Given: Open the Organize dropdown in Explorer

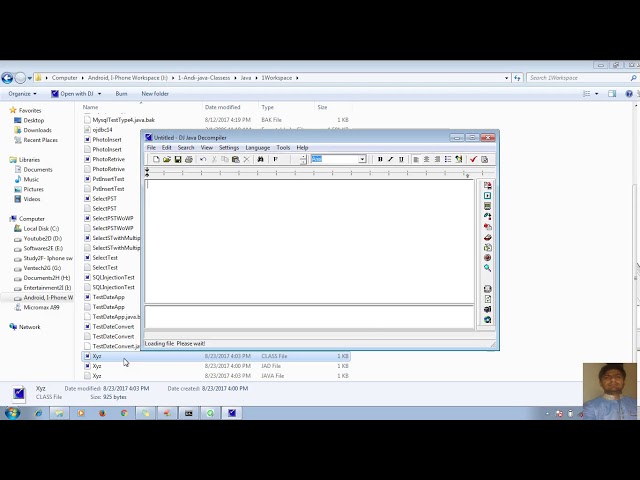Looking at the screenshot, I should coord(22,94).
